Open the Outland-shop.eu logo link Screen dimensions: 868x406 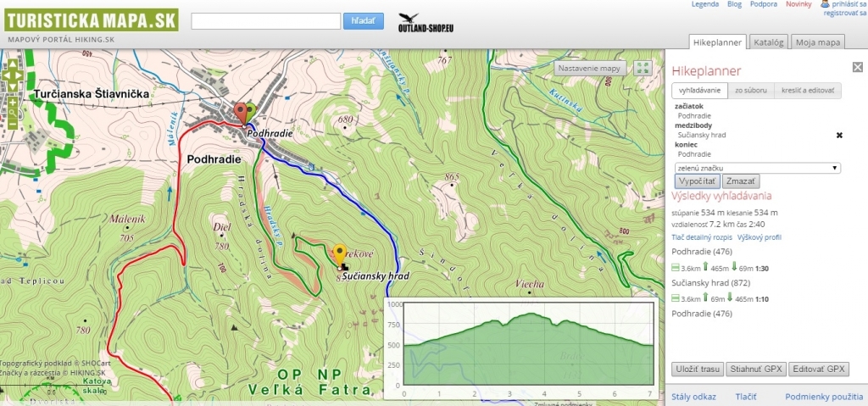point(426,23)
